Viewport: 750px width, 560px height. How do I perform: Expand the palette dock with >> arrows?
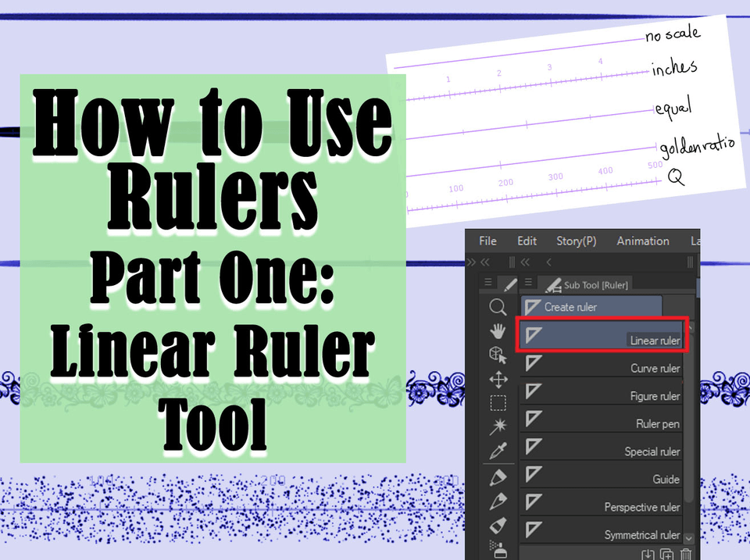(470, 262)
